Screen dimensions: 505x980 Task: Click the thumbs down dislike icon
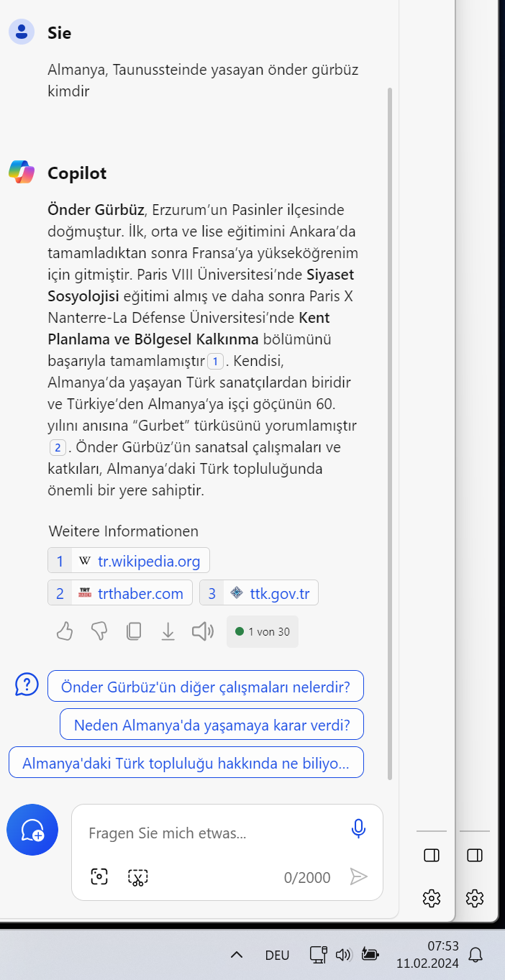pyautogui.click(x=99, y=631)
